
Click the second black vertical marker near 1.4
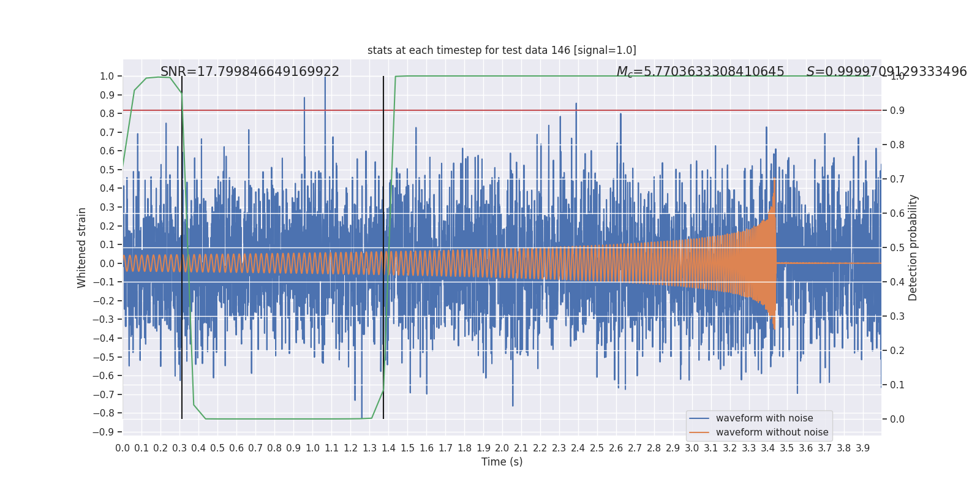[383, 247]
